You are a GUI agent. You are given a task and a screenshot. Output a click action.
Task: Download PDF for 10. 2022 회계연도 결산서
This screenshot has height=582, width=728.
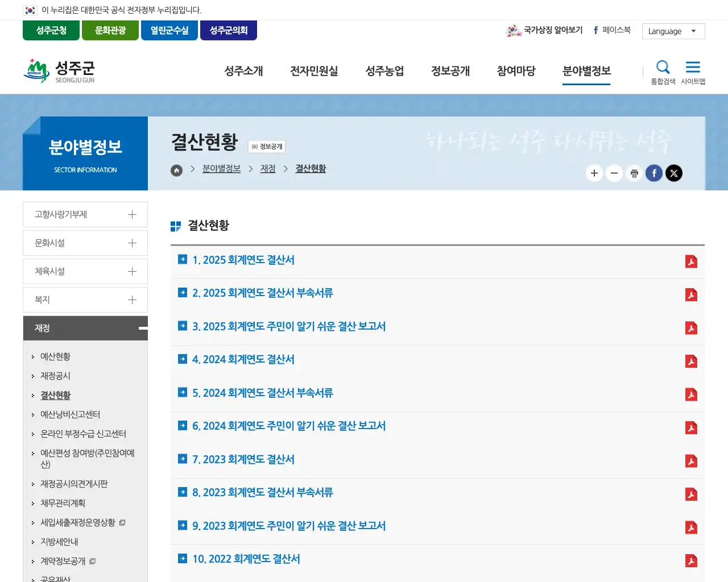pos(691,561)
